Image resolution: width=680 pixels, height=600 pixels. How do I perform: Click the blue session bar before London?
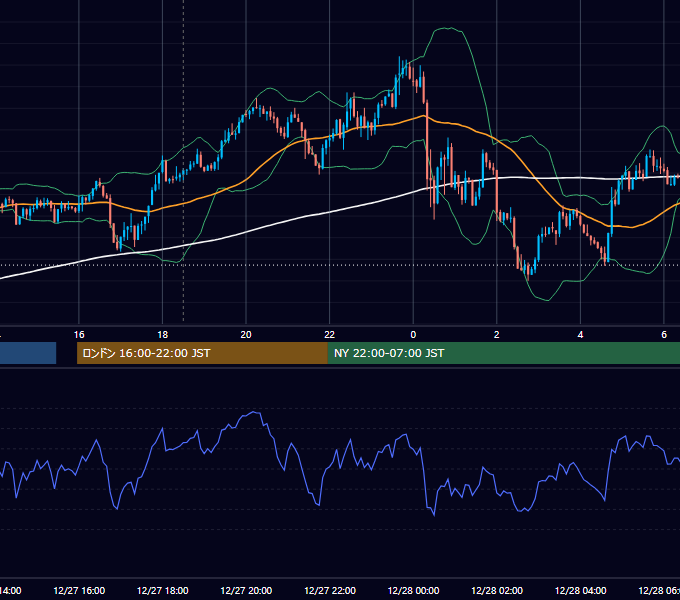(28, 353)
